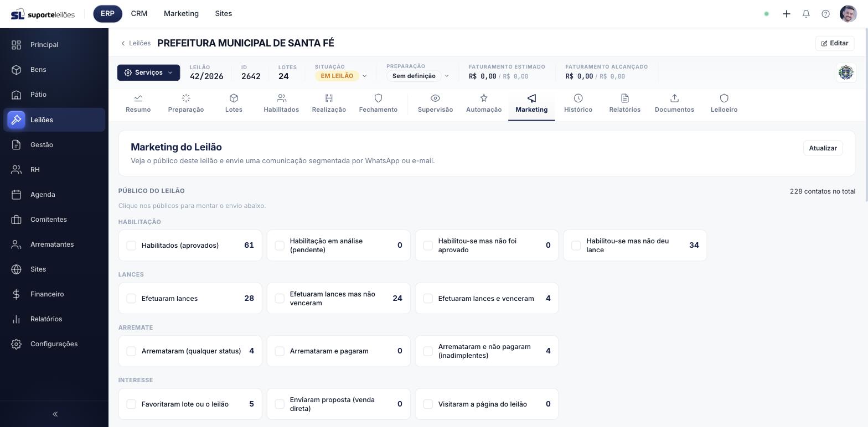
Task: Check Arremataram (qualquer status)
Action: (x=131, y=351)
